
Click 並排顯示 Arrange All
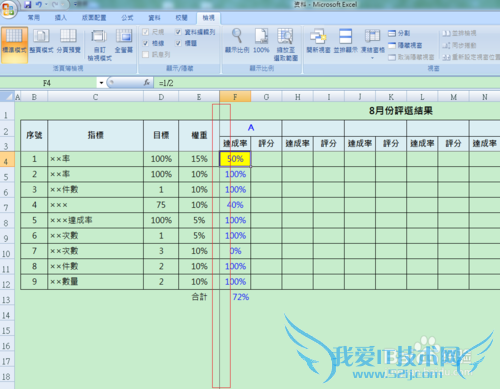coord(346,41)
